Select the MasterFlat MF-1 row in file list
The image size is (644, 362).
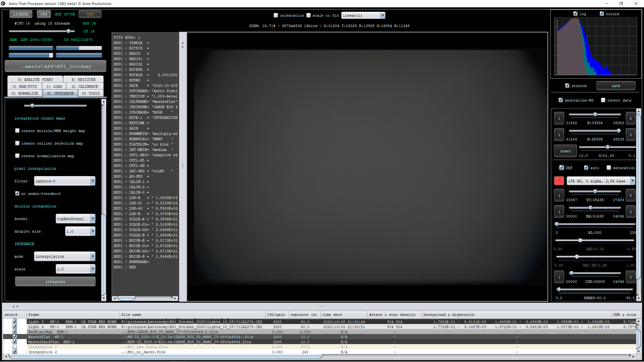tap(45, 337)
